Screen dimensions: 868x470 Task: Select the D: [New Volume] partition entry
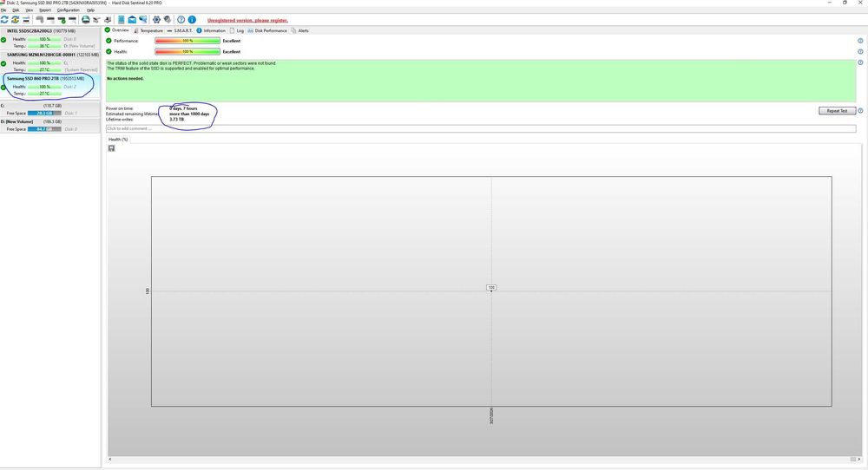50,125
